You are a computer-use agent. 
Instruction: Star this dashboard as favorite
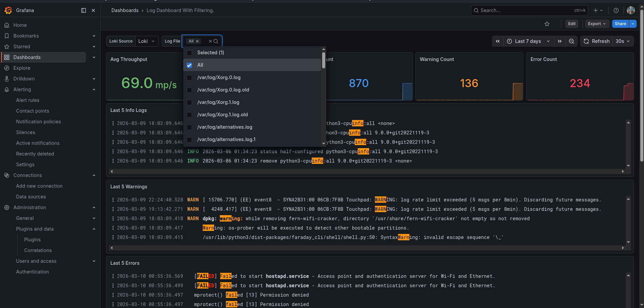[547, 24]
